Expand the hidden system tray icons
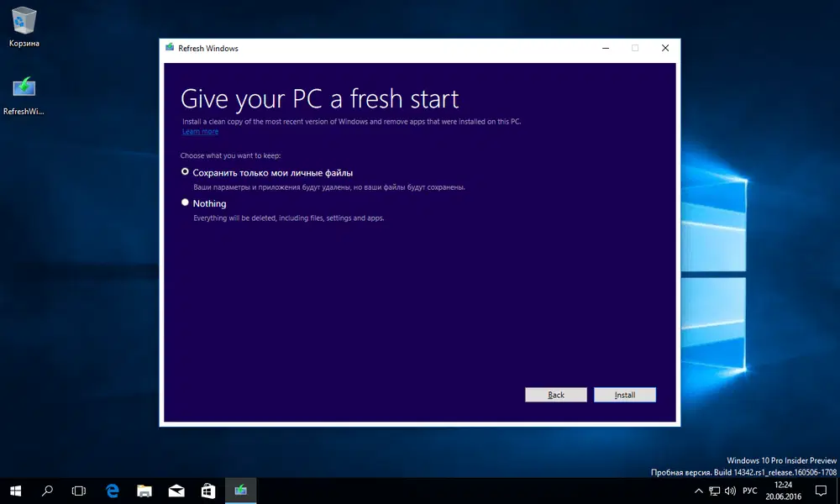The width and height of the screenshot is (840, 504). click(x=699, y=491)
